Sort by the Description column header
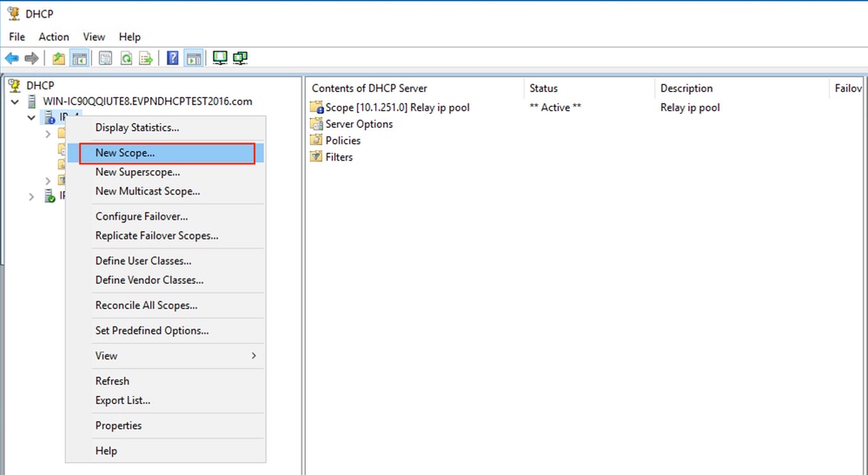 742,89
